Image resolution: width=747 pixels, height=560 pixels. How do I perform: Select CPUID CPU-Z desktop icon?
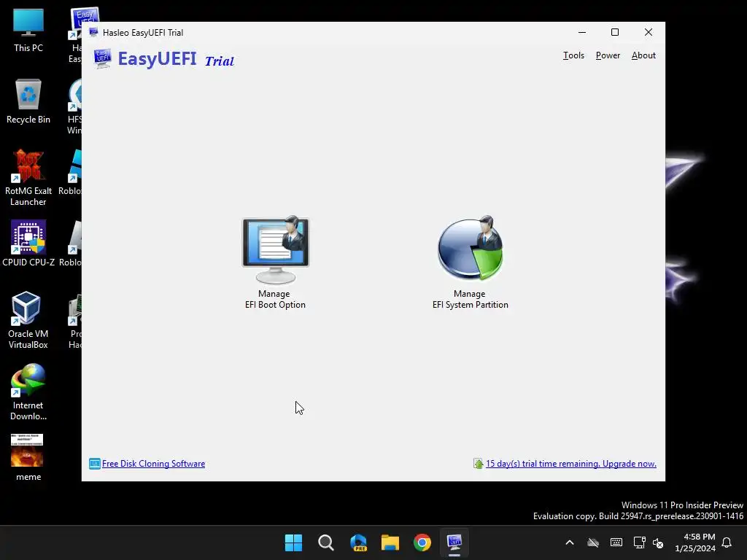[28, 244]
